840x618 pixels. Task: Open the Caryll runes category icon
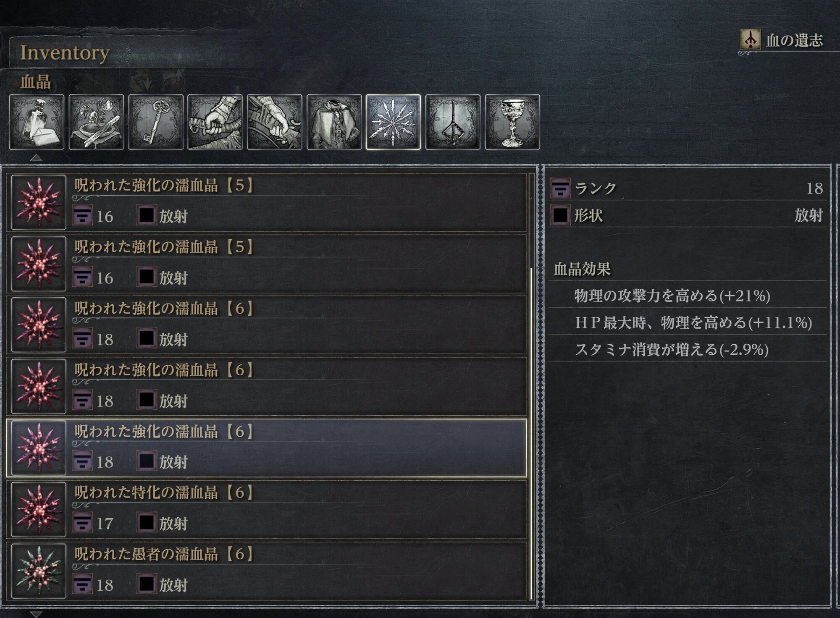pos(453,122)
